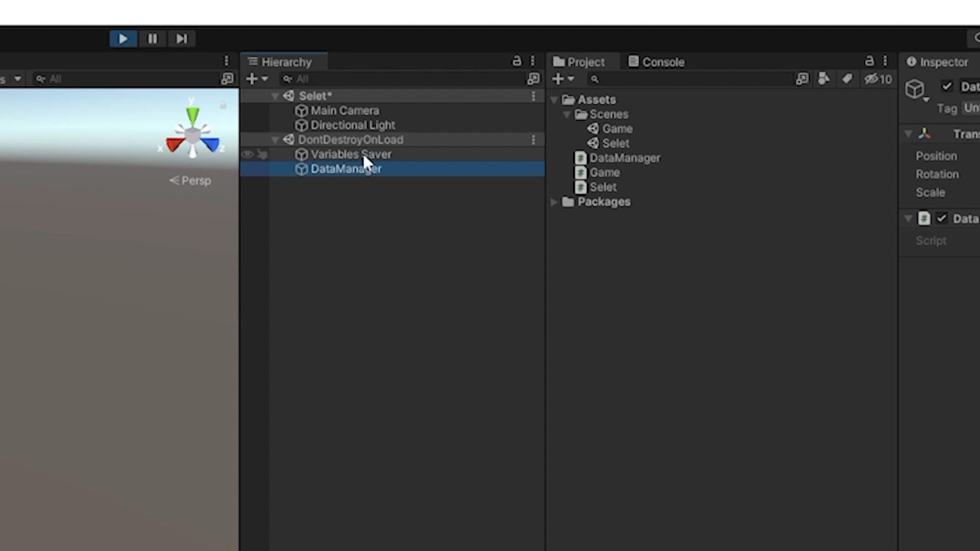Click the Project panel's search-by-type icon
Image resolution: width=980 pixels, height=551 pixels.
click(823, 79)
